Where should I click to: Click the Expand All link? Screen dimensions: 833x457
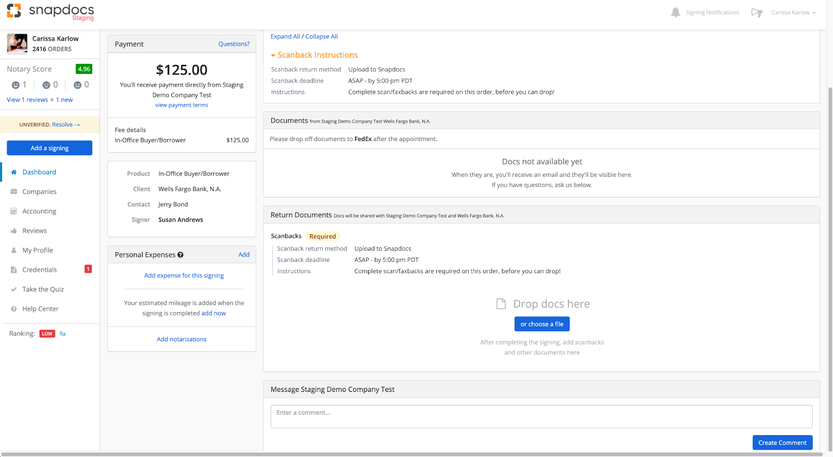coord(285,37)
